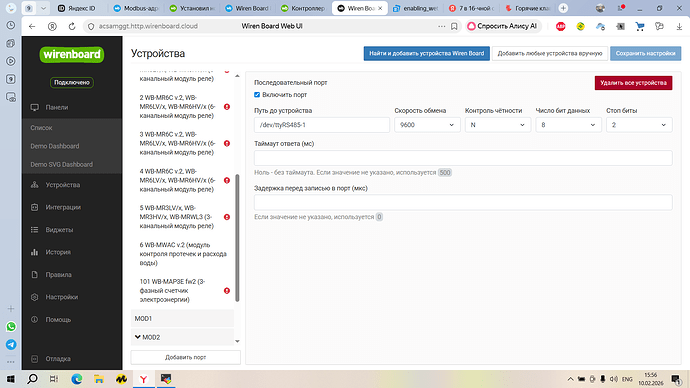
Task: Open the Правила file icon
Action: (34, 275)
